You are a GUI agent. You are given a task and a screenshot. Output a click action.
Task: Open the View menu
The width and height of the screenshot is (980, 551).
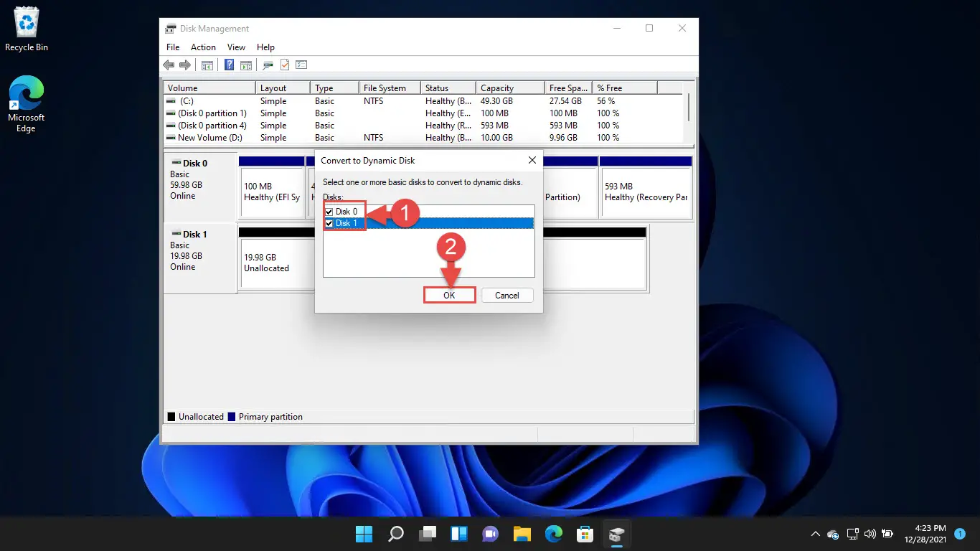pos(236,47)
